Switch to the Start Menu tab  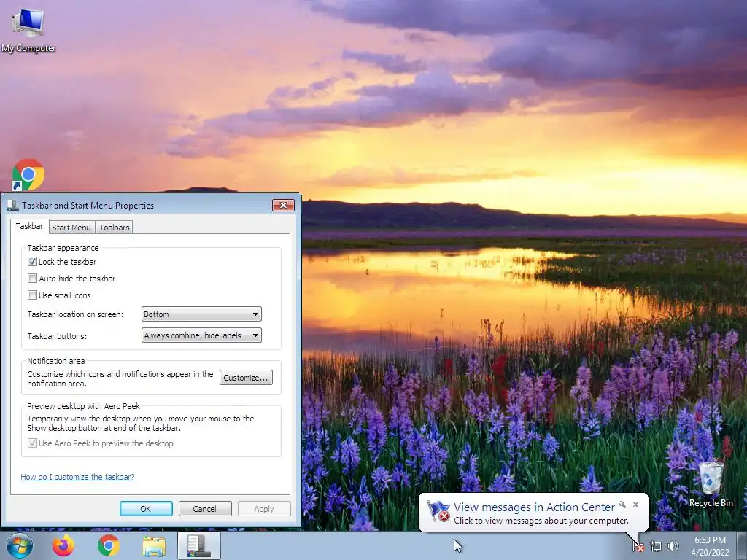(71, 227)
